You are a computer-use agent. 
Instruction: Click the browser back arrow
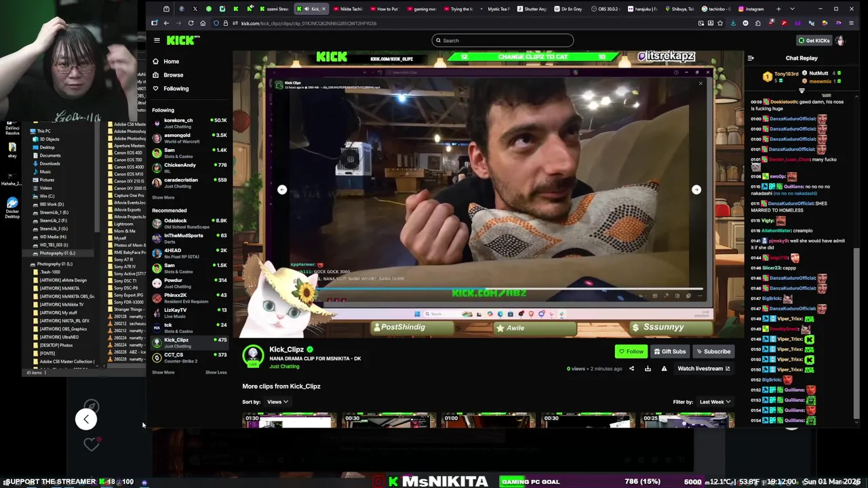pyautogui.click(x=166, y=23)
